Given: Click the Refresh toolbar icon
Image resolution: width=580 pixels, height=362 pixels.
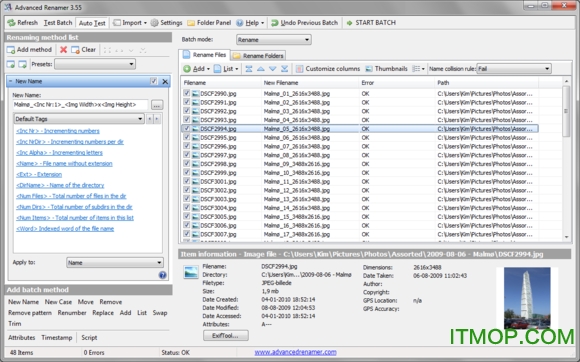Looking at the screenshot, I should [11, 23].
